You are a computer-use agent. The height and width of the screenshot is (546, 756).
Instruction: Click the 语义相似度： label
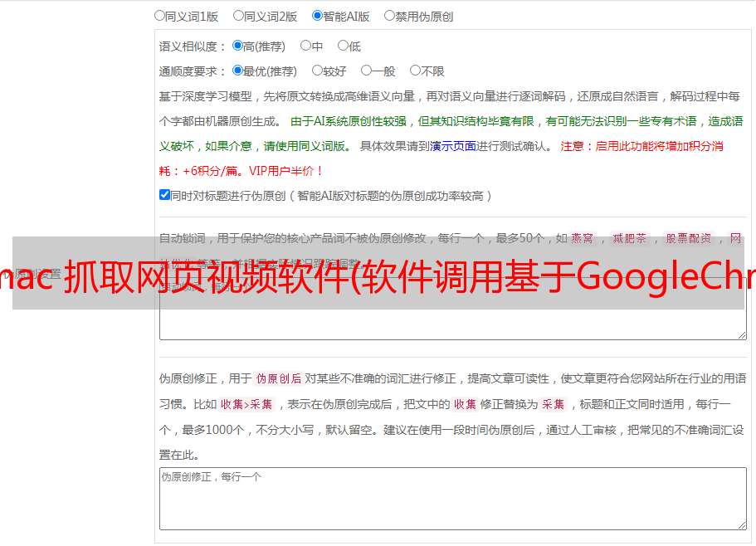coord(193,46)
